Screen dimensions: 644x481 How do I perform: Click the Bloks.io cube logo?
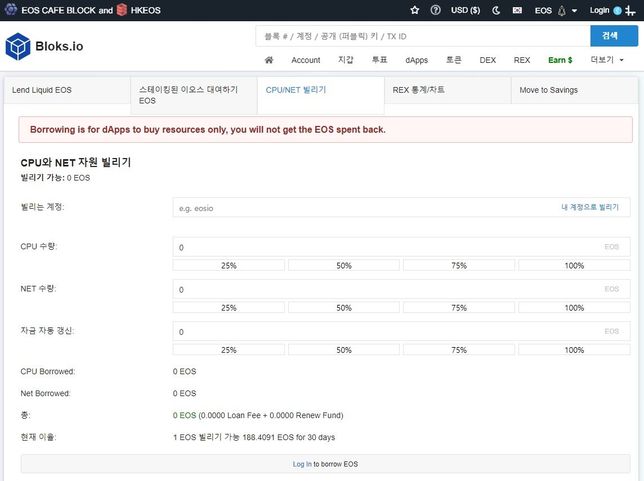pyautogui.click(x=18, y=47)
